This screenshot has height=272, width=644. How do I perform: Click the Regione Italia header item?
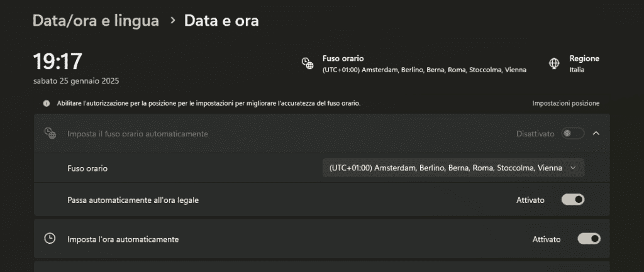[x=584, y=63]
